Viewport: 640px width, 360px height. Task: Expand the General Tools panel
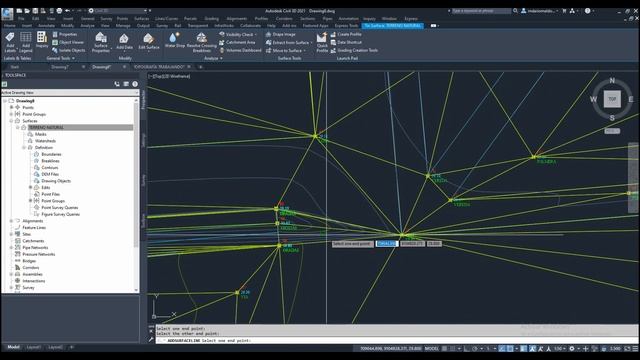click(x=60, y=58)
